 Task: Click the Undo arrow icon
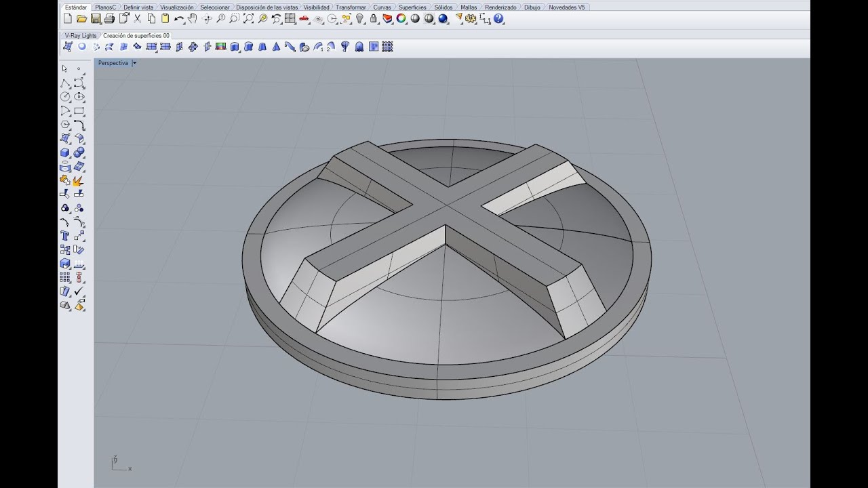point(178,19)
